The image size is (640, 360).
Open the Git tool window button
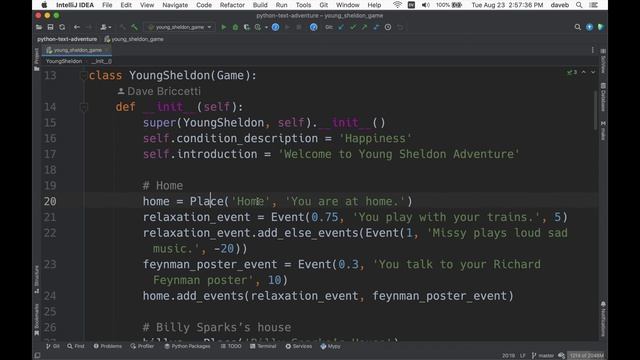pos(53,346)
